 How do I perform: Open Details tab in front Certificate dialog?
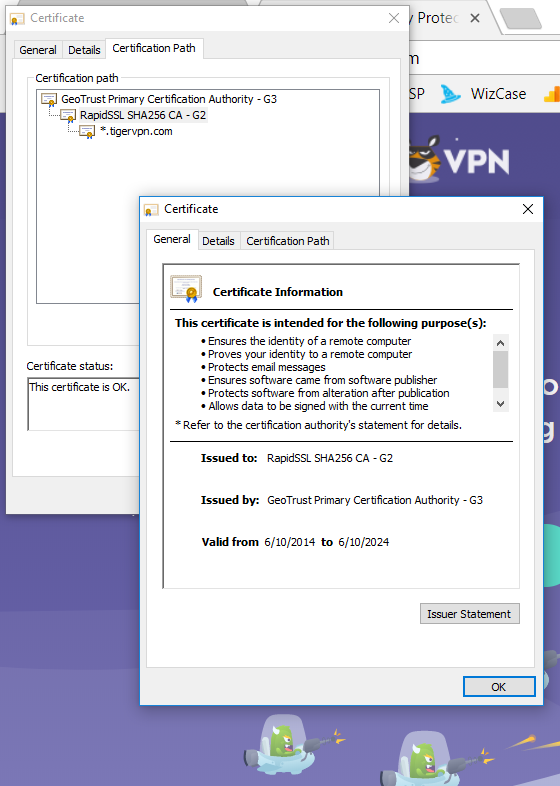pyautogui.click(x=218, y=241)
